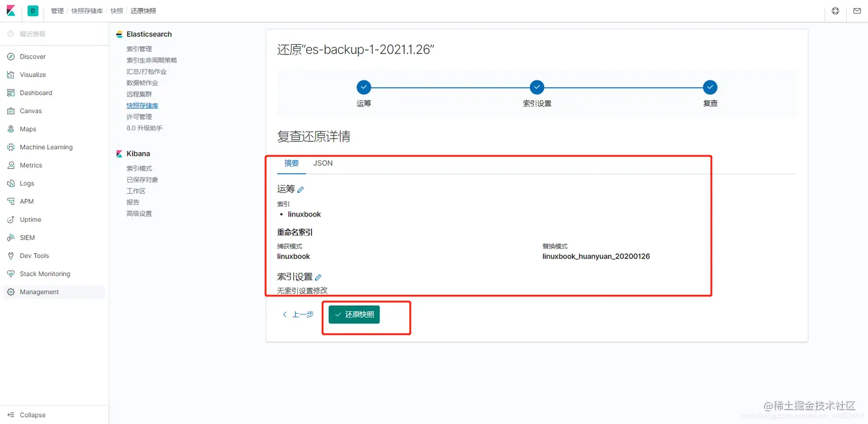Open 快照存储库 breadcrumb link
The image size is (868, 424).
87,11
